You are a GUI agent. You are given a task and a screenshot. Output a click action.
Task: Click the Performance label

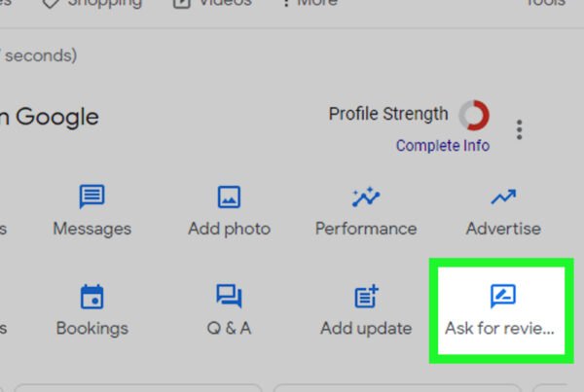click(x=366, y=229)
